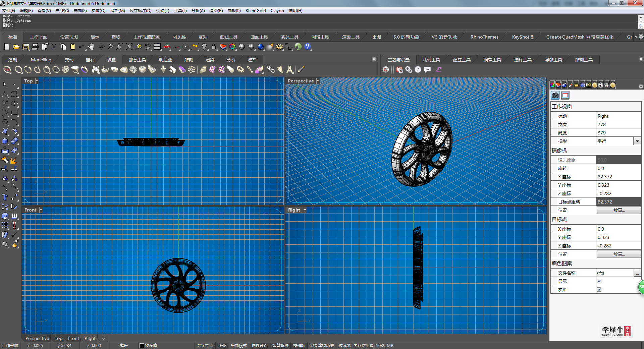Image resolution: width=644 pixels, height=349 pixels.
Task: Print using the printer icon
Action: coord(35,47)
